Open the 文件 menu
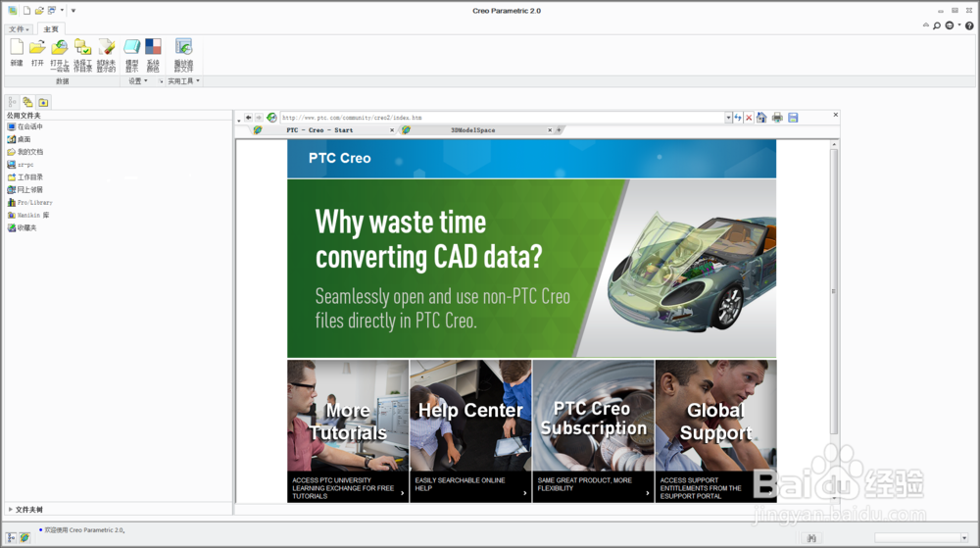Viewport: 980px width, 548px height. coord(19,29)
